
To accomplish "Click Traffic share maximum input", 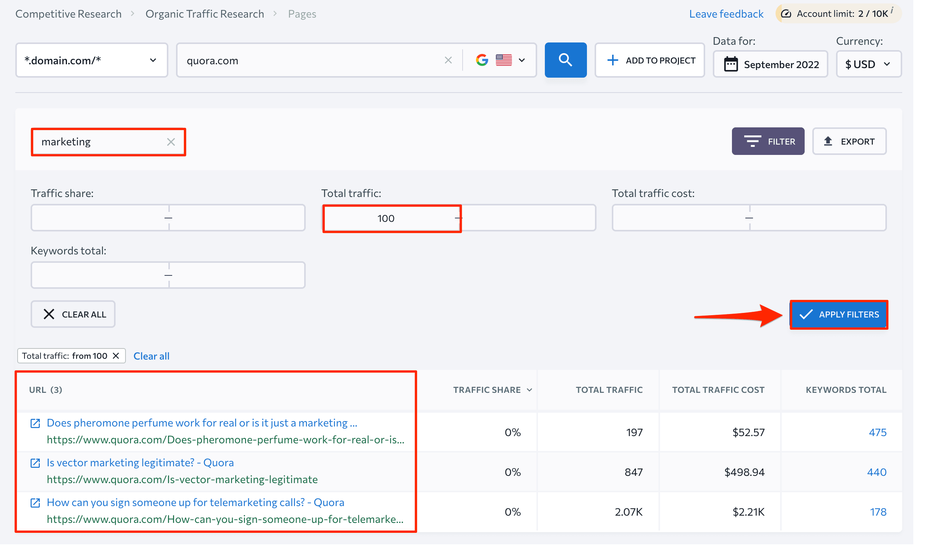I will pyautogui.click(x=237, y=218).
